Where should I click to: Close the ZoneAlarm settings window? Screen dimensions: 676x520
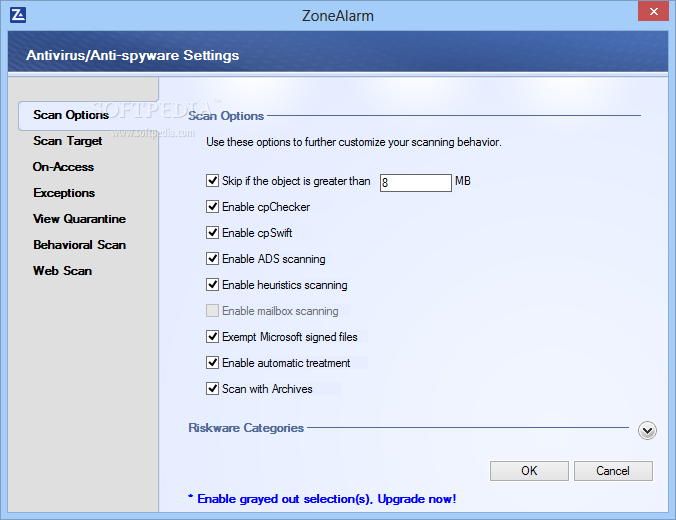654,11
